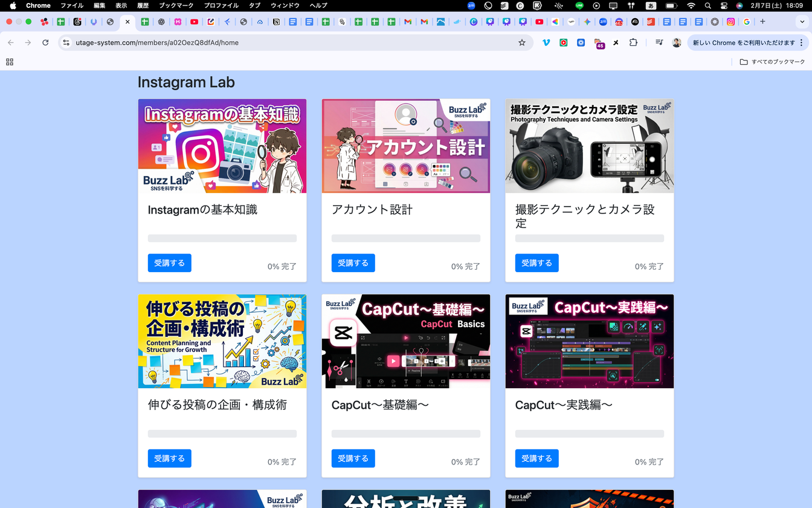Open a new tab with the plus button
The image size is (812, 508).
[x=762, y=22]
